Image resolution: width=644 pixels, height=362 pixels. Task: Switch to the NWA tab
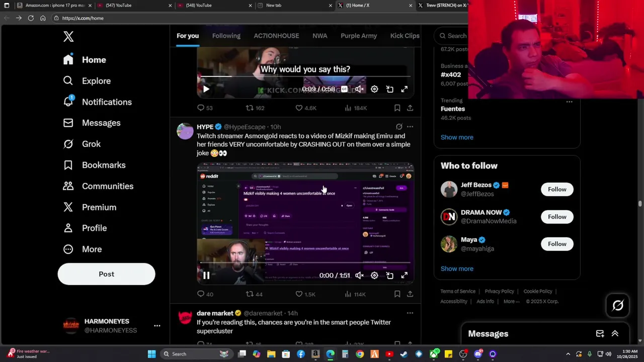click(x=320, y=36)
